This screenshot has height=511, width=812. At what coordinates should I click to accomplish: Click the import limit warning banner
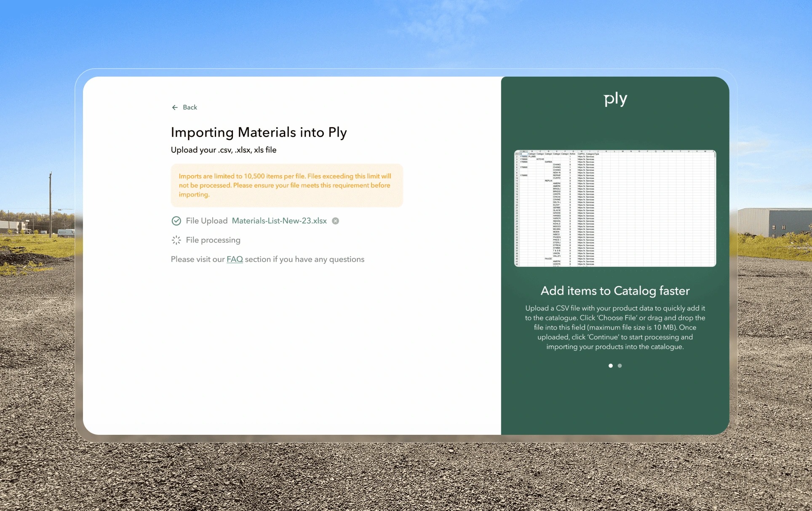(x=287, y=185)
